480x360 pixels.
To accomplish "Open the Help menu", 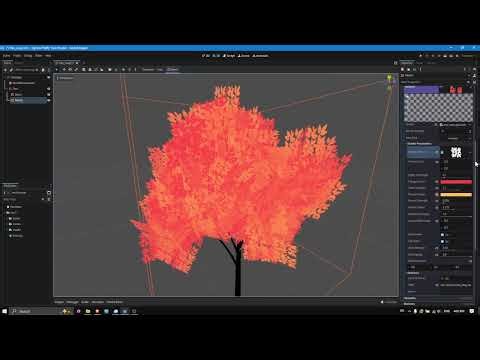I will [x=48, y=56].
